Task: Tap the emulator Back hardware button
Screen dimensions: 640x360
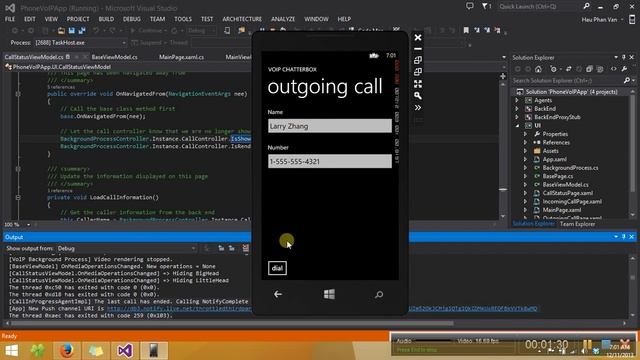Action: pos(278,294)
